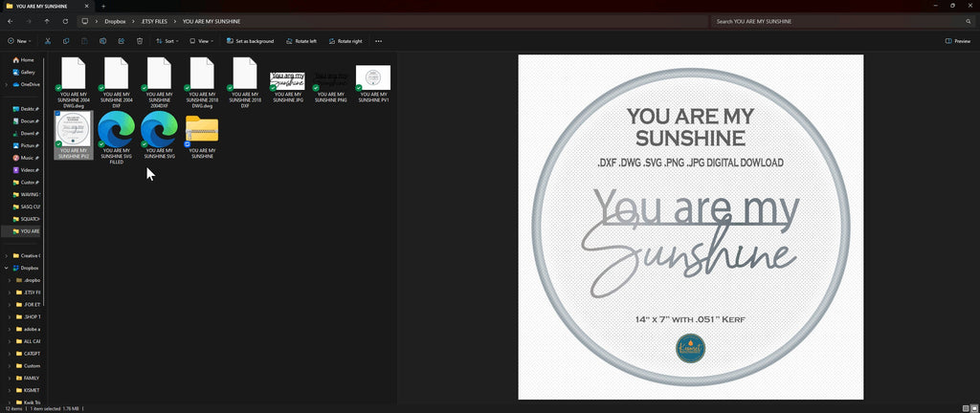Switch to large icons view in status bar
The height and width of the screenshot is (413, 980).
(x=973, y=408)
